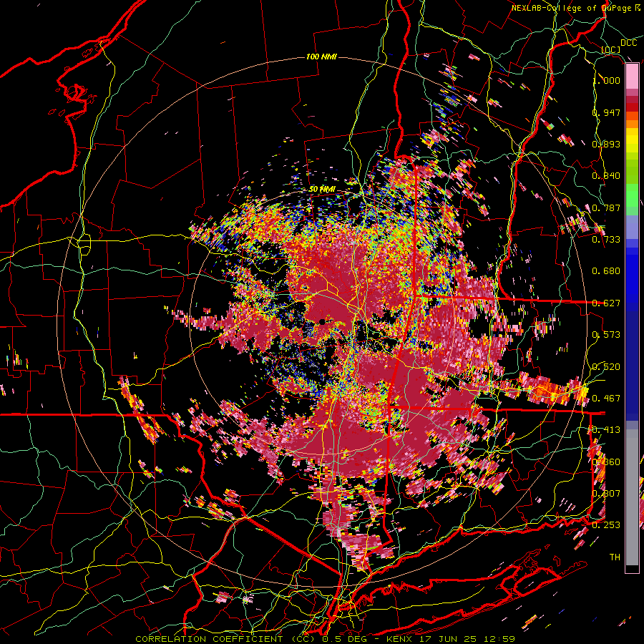Click the 0.413 legend value

coord(607,430)
